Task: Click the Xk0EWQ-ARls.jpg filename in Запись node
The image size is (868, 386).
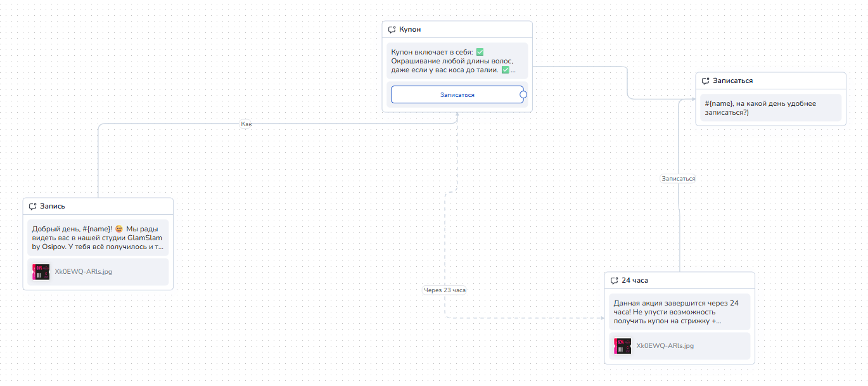Action: click(x=84, y=272)
